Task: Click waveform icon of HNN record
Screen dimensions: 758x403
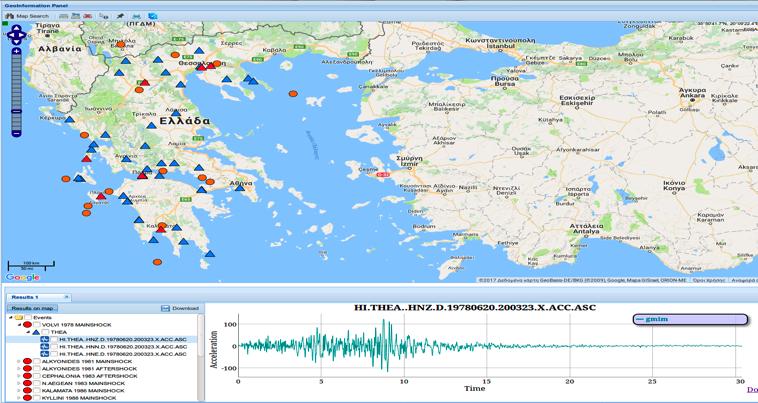Action: [x=44, y=346]
